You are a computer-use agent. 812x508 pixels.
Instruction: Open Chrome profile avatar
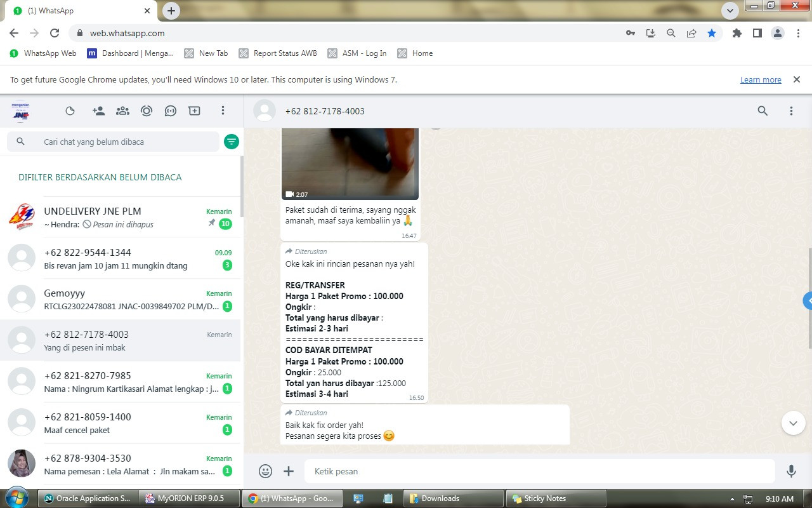778,33
